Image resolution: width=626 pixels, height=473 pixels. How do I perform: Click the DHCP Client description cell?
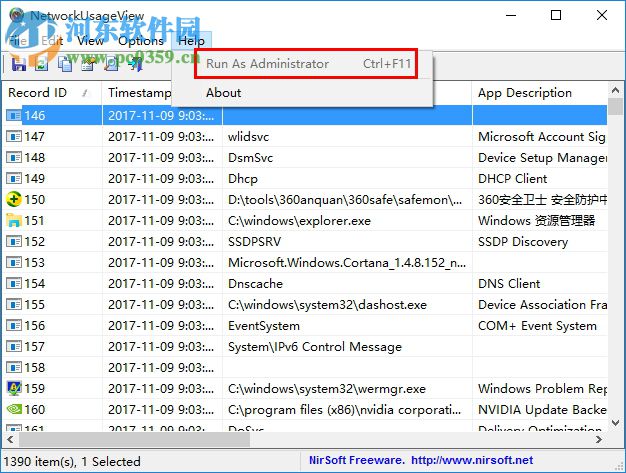pyautogui.click(x=540, y=178)
